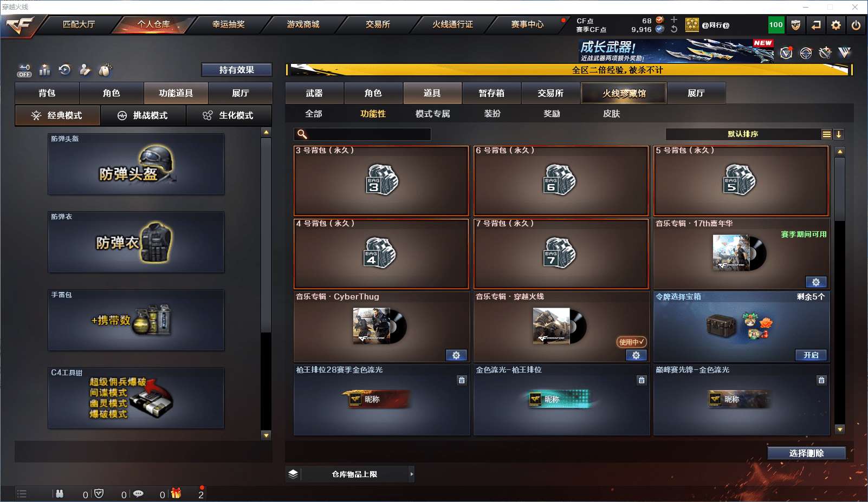This screenshot has width=868, height=502.
Task: Click the return arrow icon in top bar
Action: click(816, 25)
